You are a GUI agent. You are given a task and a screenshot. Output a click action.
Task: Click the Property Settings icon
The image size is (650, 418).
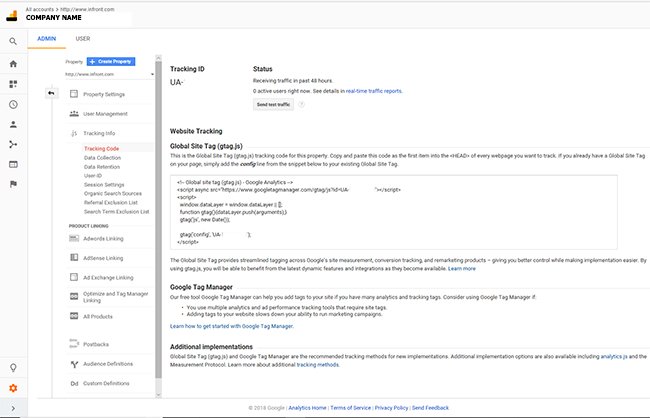point(74,94)
